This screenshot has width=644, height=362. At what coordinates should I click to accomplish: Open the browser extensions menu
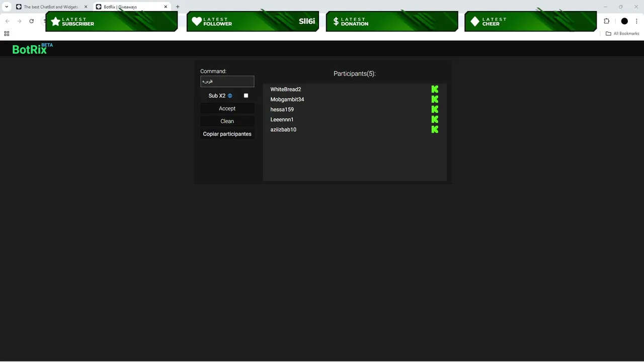click(x=606, y=21)
